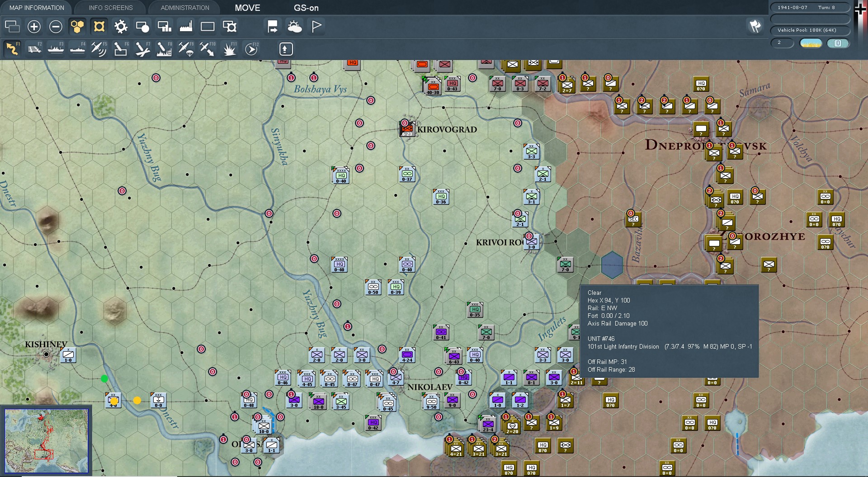Click the rectangle-with-gear overlay icon
The width and height of the screenshot is (868, 477).
[x=230, y=27]
